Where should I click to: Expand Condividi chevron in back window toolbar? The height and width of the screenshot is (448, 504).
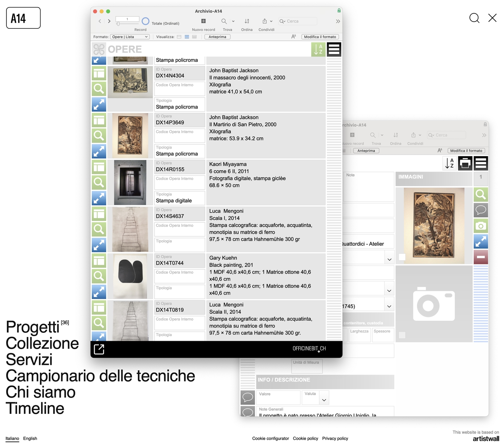pyautogui.click(x=420, y=135)
